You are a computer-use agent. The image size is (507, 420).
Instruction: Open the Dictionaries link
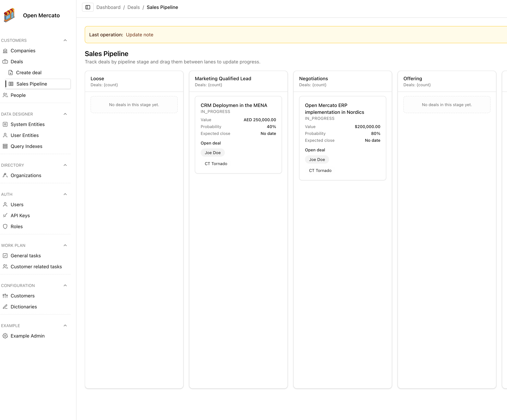coord(24,307)
